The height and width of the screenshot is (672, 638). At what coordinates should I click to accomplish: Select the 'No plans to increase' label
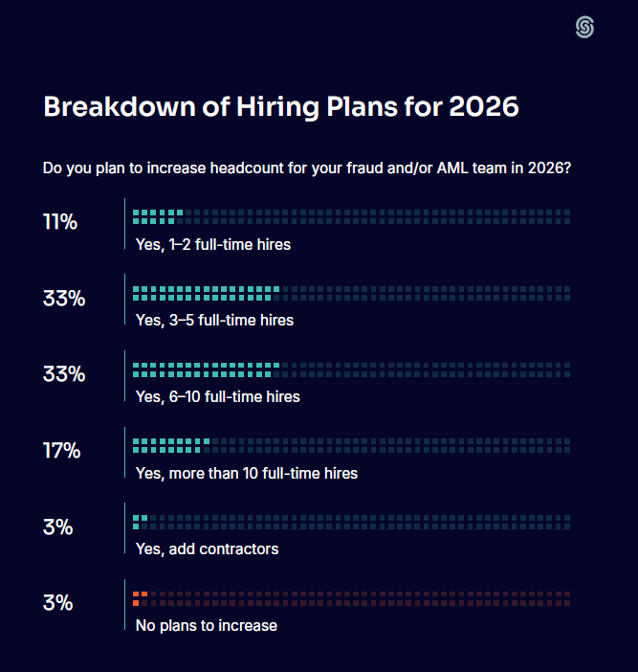(x=207, y=625)
